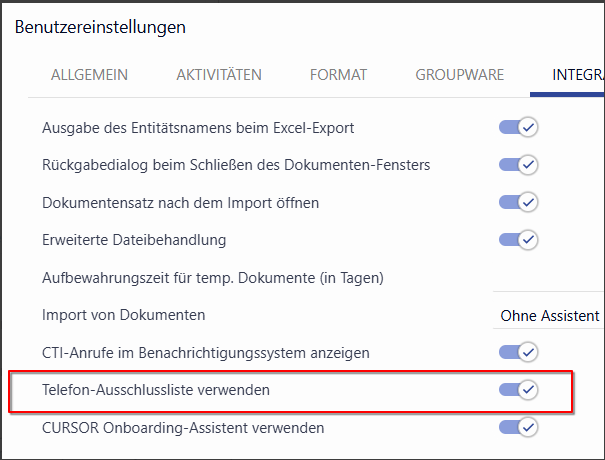Click the 'CURSOR Onboarding-Assistent verwenden' label text

(x=183, y=427)
